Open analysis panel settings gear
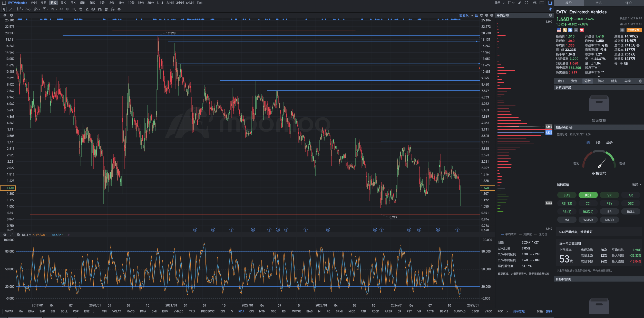Screen dimensions: 644x318 point(640,81)
